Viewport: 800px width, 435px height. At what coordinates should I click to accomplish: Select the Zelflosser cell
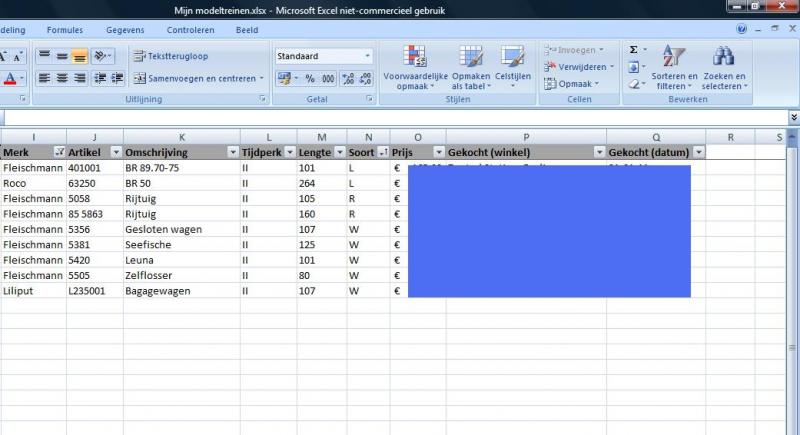click(x=182, y=275)
